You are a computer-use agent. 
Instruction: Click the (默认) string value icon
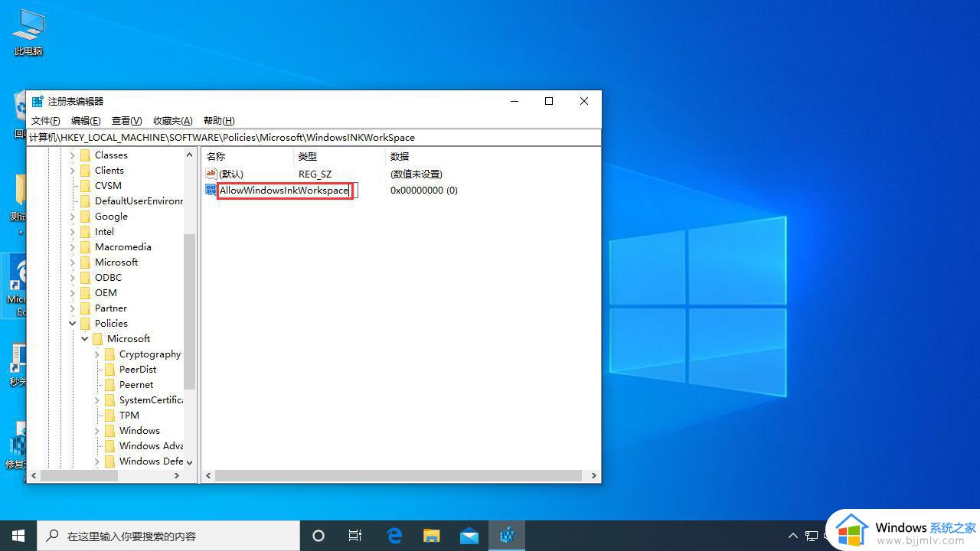pos(211,174)
